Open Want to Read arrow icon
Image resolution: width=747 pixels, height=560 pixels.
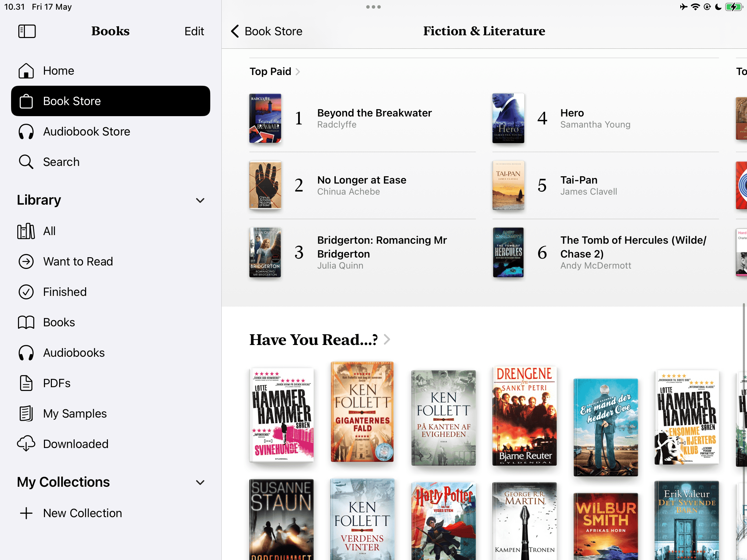coord(26,262)
